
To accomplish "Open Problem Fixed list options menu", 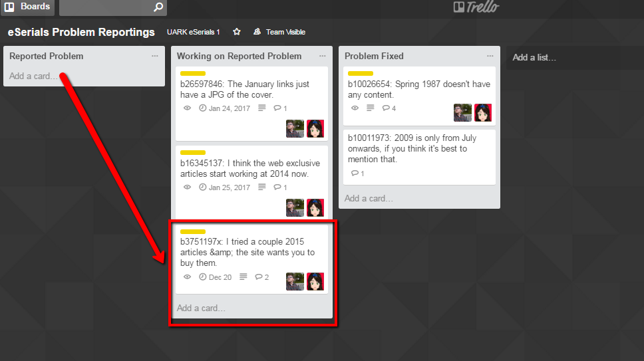I will pos(490,56).
